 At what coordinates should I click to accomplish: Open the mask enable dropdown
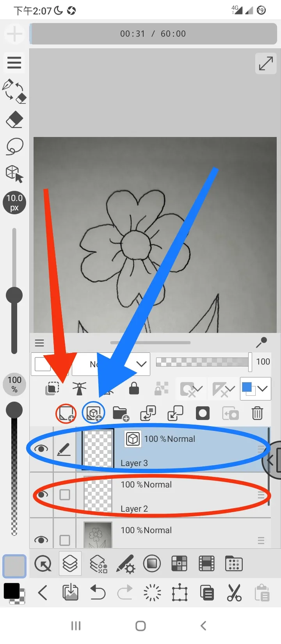[191, 389]
